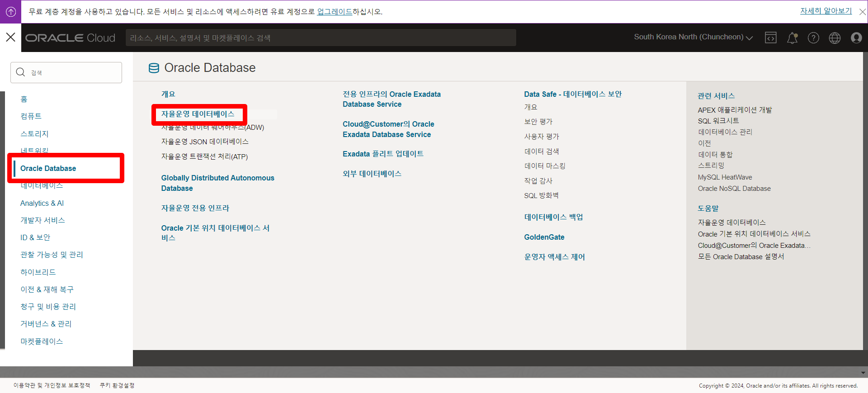Select 관찰 가능성 및 관리 menu item

[52, 255]
